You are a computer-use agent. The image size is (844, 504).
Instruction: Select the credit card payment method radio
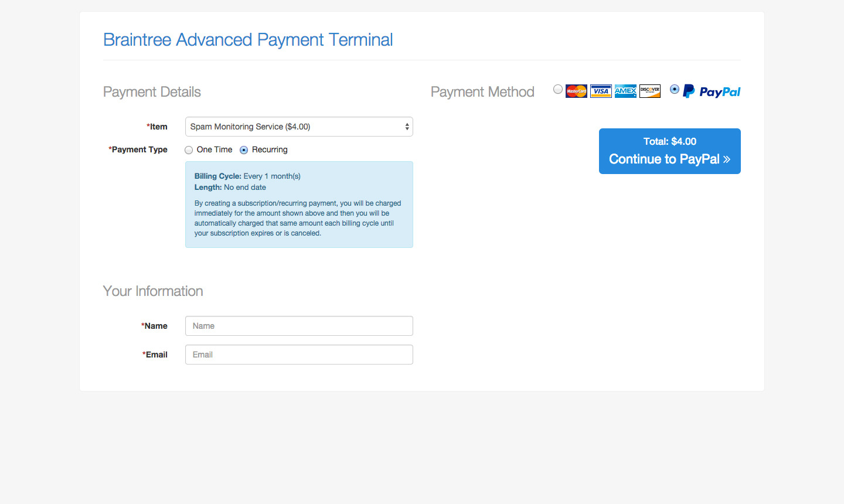click(558, 89)
